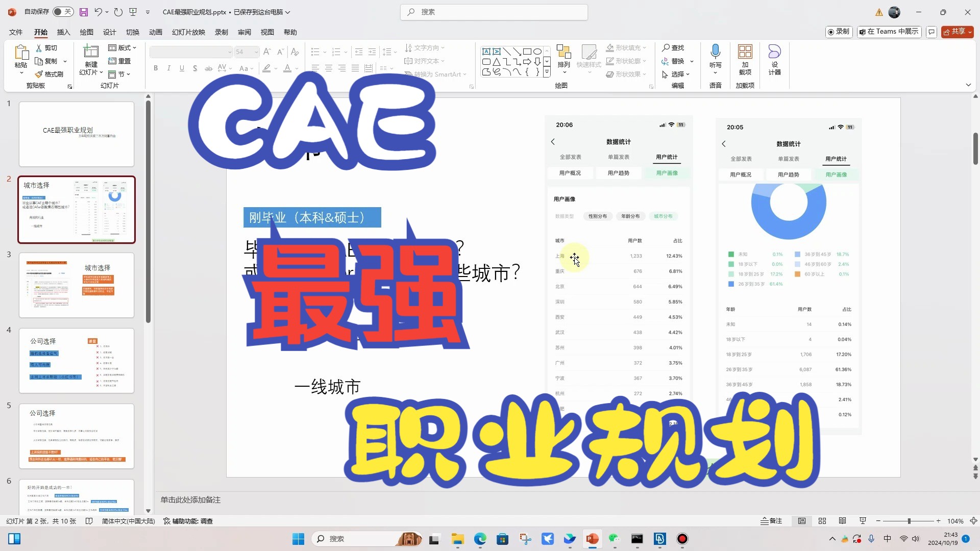This screenshot has width=980, height=551.
Task: Switch to the Design (设计) tab
Action: click(109, 32)
